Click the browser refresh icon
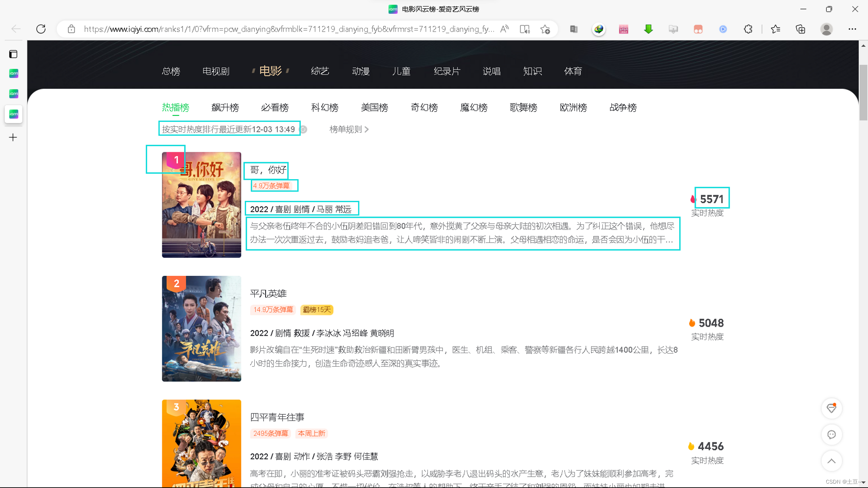This screenshot has width=868, height=488. (41, 29)
